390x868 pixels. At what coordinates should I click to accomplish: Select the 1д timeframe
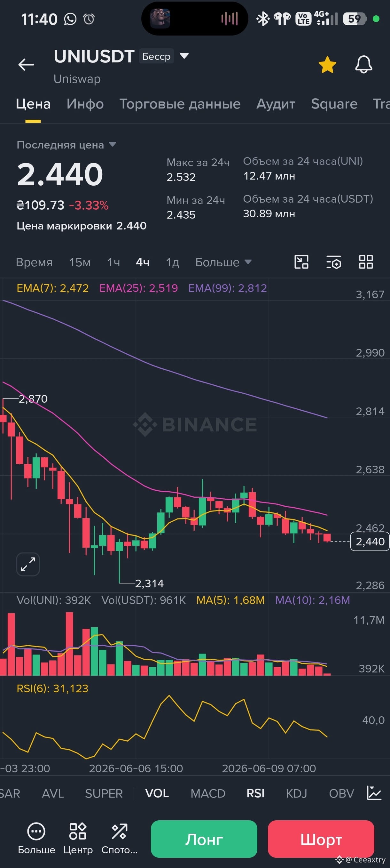click(x=172, y=262)
